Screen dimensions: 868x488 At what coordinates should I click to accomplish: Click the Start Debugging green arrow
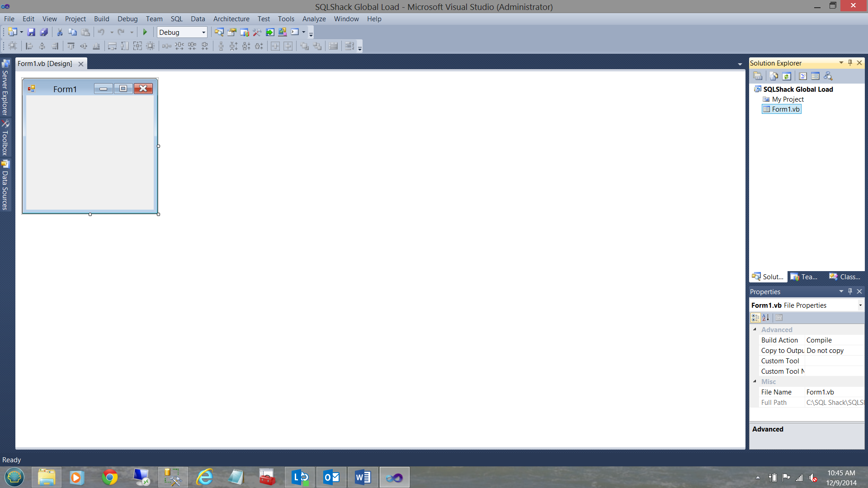pyautogui.click(x=145, y=32)
